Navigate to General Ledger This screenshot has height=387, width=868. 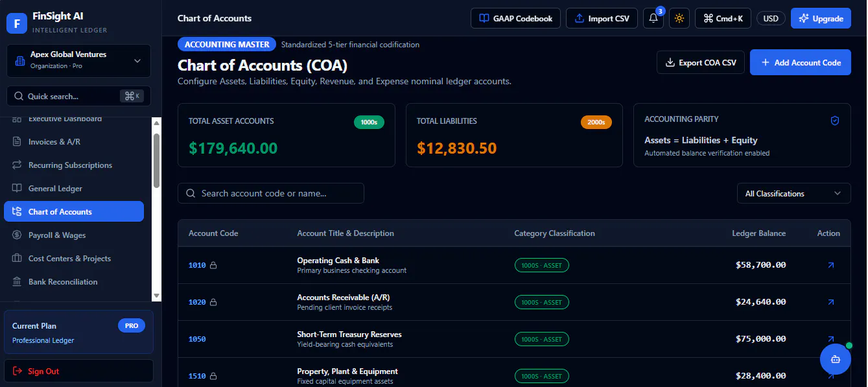(74, 188)
